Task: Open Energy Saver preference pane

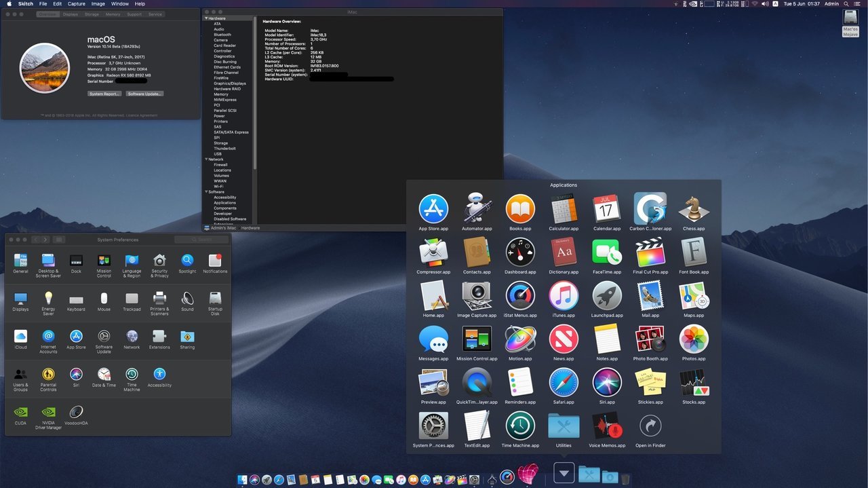Action: [48, 303]
